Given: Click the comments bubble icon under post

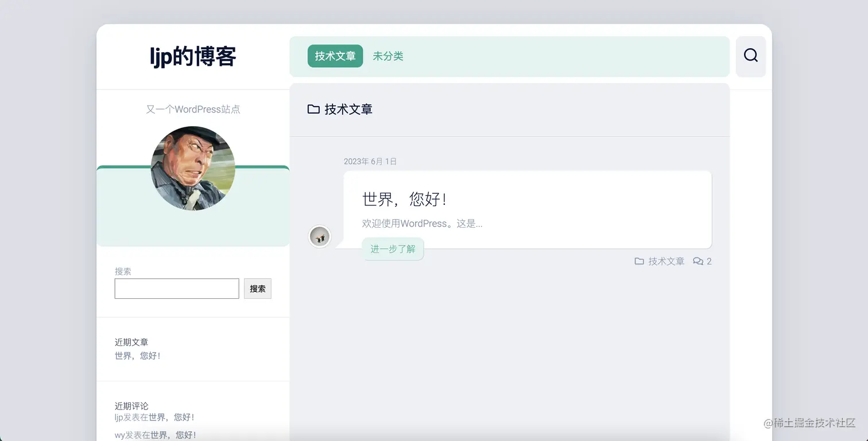Looking at the screenshot, I should click(698, 262).
